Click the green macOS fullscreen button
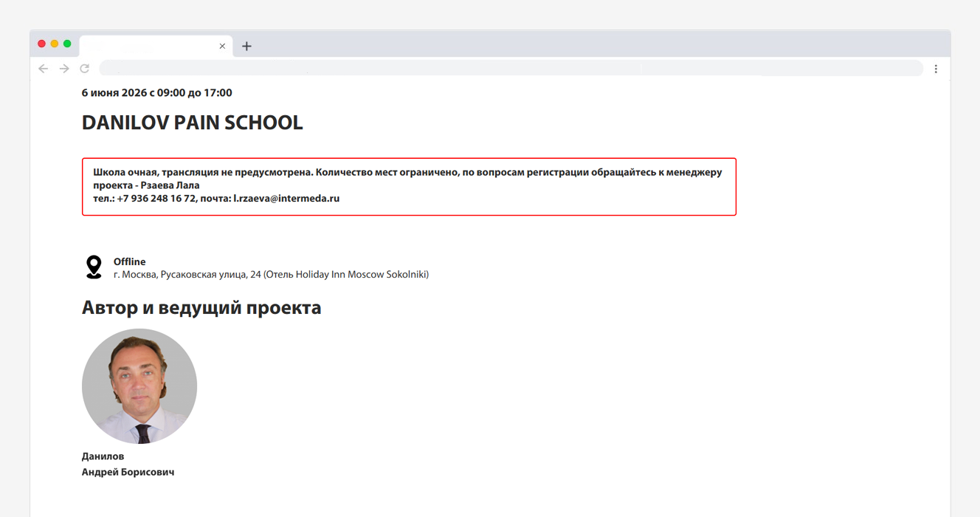Image resolution: width=980 pixels, height=517 pixels. point(67,44)
